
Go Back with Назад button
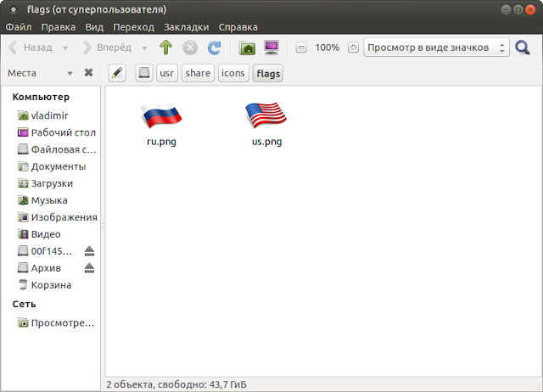31,48
